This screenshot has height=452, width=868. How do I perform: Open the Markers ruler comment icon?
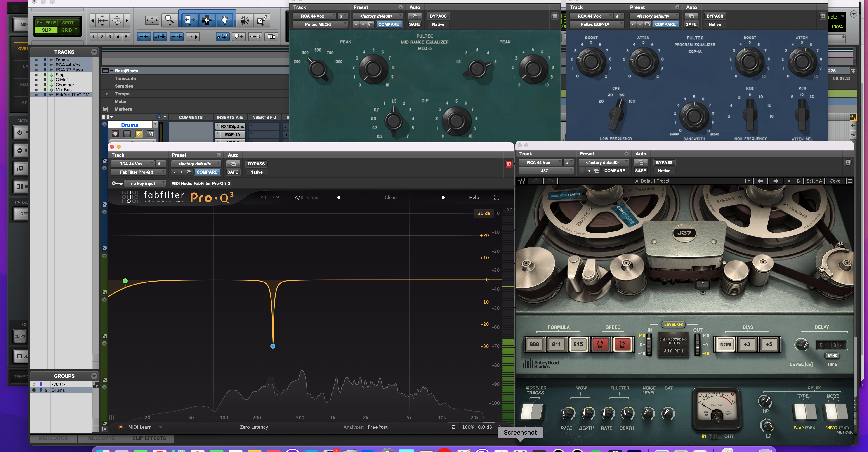[105, 109]
